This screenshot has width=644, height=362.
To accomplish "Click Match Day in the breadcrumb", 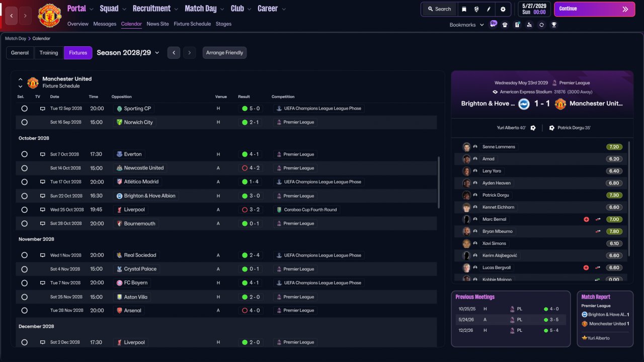I will [16, 39].
